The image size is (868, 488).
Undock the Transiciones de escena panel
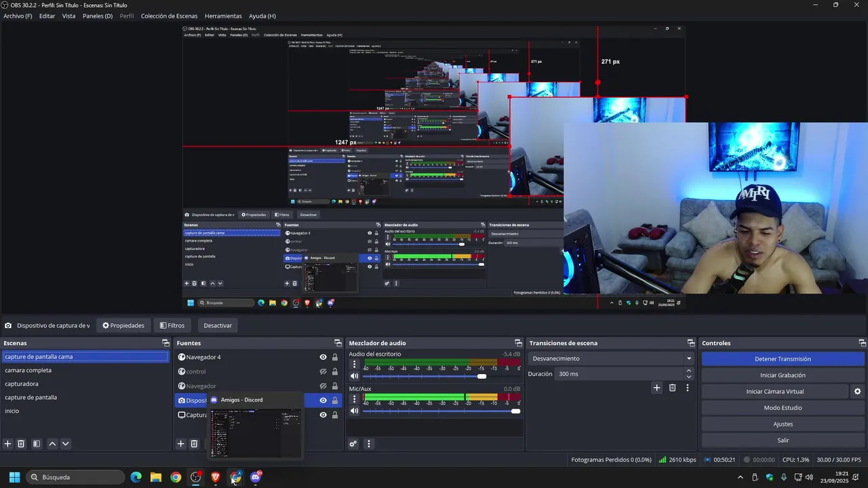691,343
